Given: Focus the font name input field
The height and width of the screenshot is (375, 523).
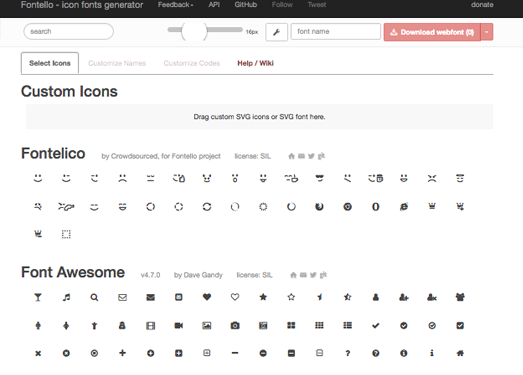Looking at the screenshot, I should pos(336,31).
